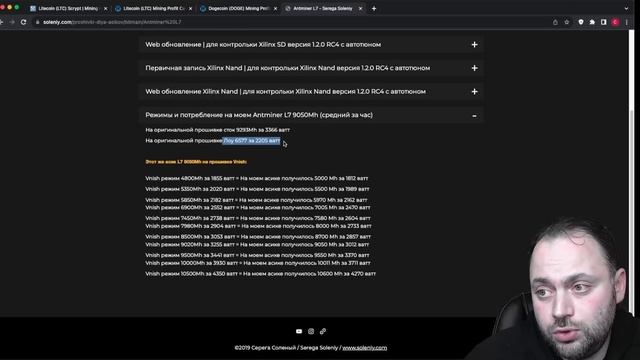
Task: Click the 'Vnish режим 9020Mh за 3255 ватт' line
Action: (x=257, y=244)
